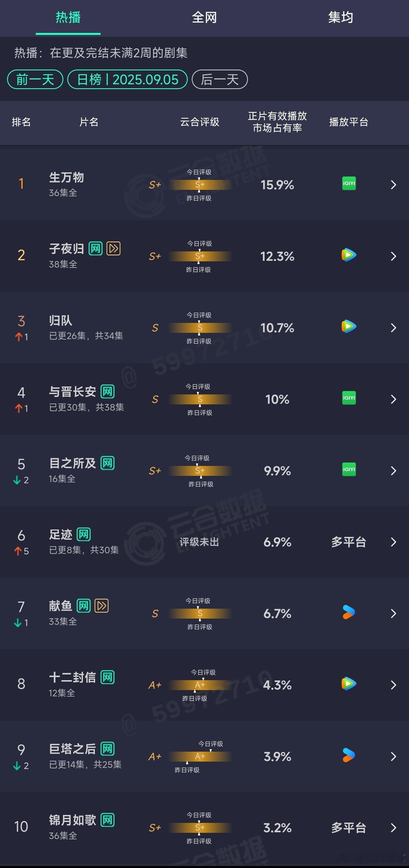Tap the 网 badge next to 与晋长安
This screenshot has width=409, height=868.
coord(107,392)
